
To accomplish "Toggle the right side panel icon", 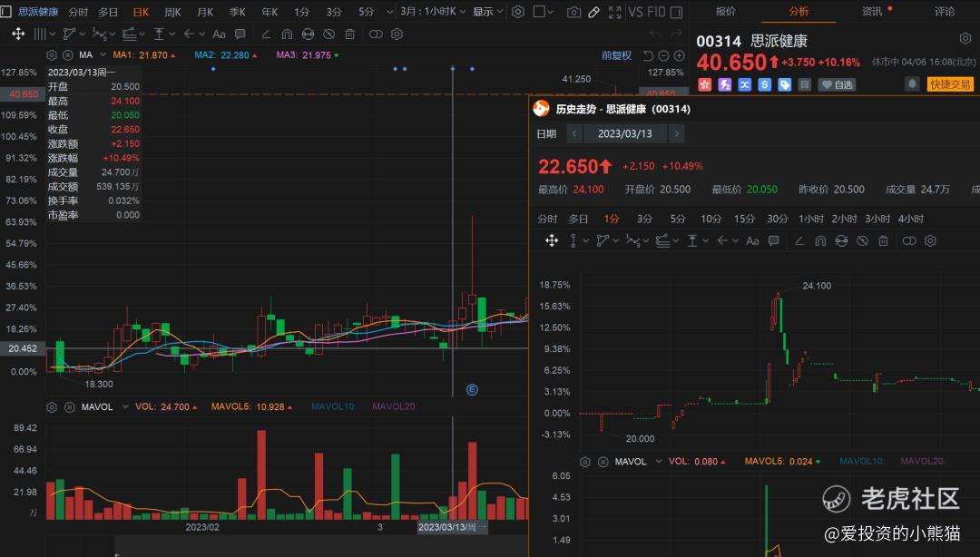I will (676, 12).
